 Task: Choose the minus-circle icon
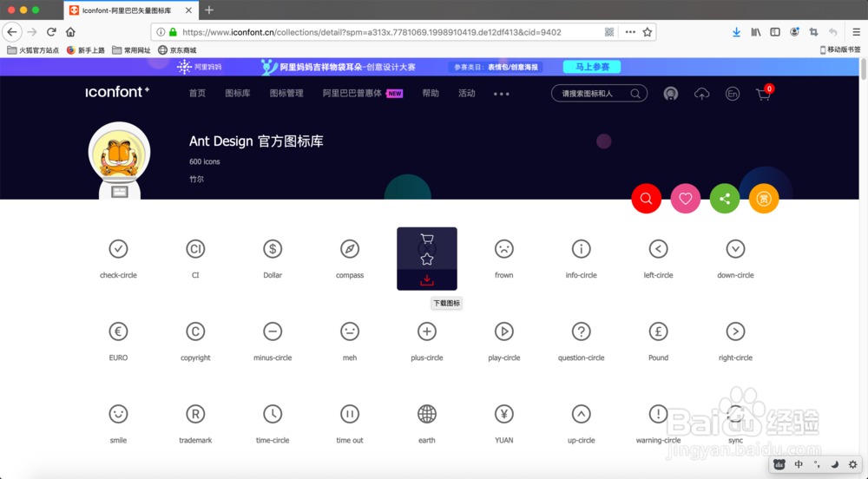coord(273,331)
